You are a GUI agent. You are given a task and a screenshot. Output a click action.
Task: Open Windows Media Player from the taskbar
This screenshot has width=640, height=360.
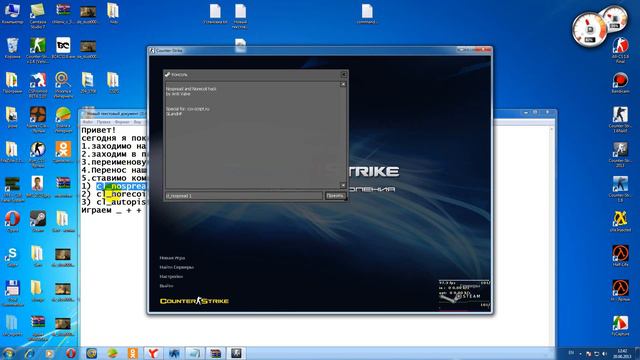[x=50, y=353]
